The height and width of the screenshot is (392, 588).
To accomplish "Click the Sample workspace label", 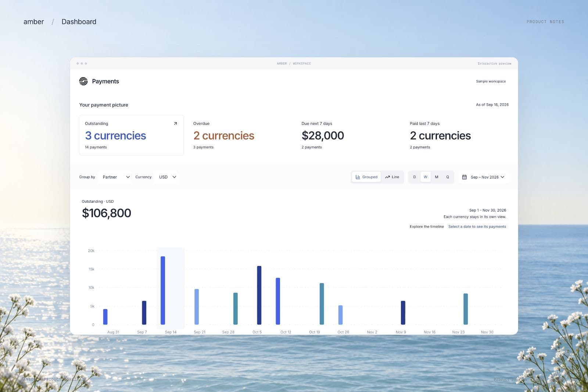I will (x=491, y=81).
